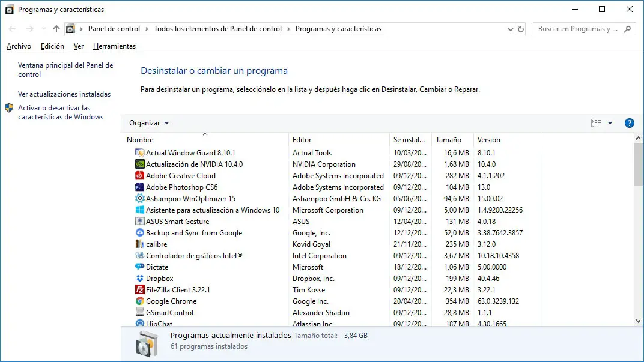
Task: Click the Adobe Creative Cloud icon
Action: point(139,176)
